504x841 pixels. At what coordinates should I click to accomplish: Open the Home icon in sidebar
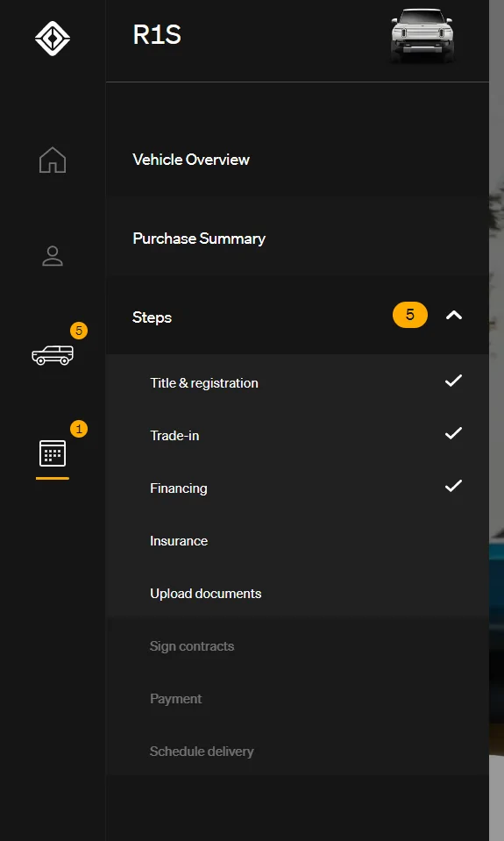click(53, 160)
